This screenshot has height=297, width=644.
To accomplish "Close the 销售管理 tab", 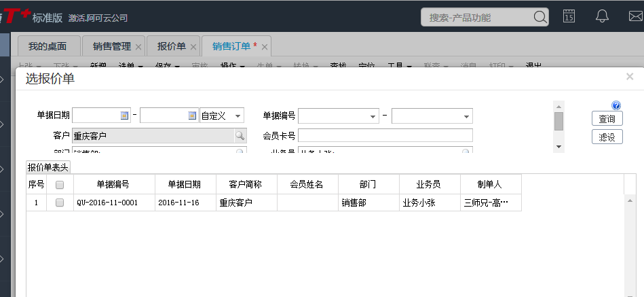I will [138, 47].
